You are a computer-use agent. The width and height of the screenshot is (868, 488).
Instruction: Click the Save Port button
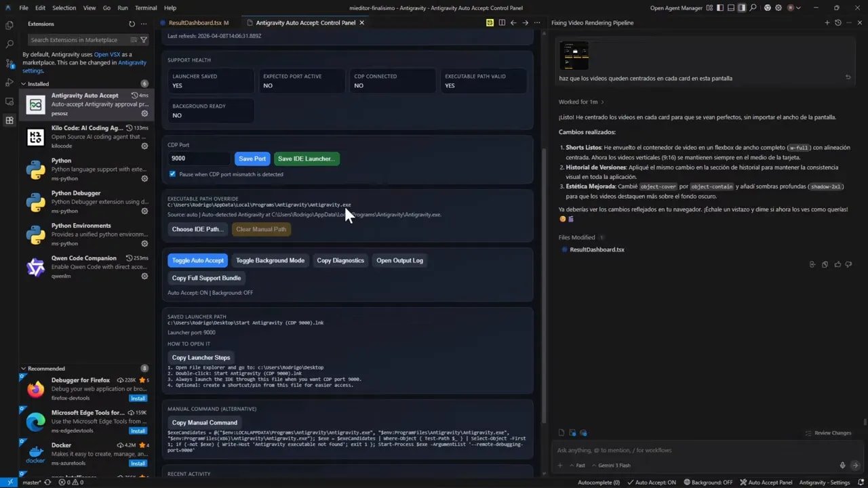(252, 159)
